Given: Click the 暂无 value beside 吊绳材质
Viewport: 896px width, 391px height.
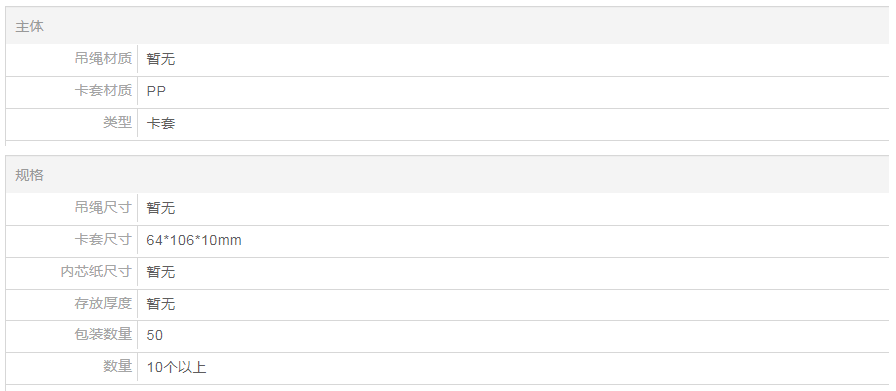Looking at the screenshot, I should (161, 59).
